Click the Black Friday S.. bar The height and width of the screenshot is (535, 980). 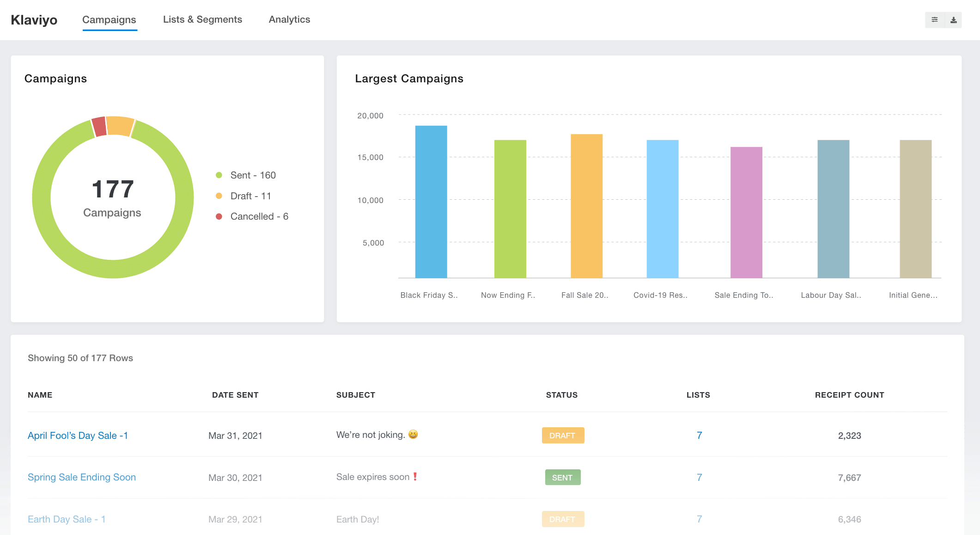(x=431, y=202)
